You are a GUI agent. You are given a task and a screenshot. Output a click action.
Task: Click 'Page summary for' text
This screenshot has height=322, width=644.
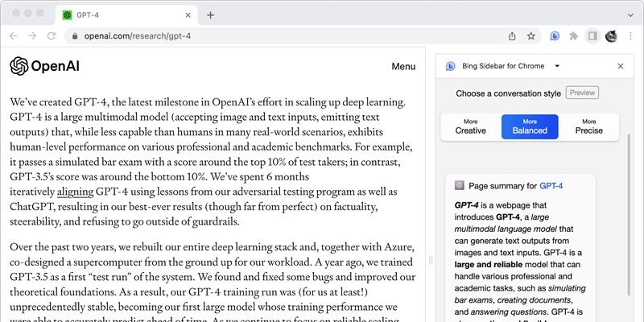(502, 186)
